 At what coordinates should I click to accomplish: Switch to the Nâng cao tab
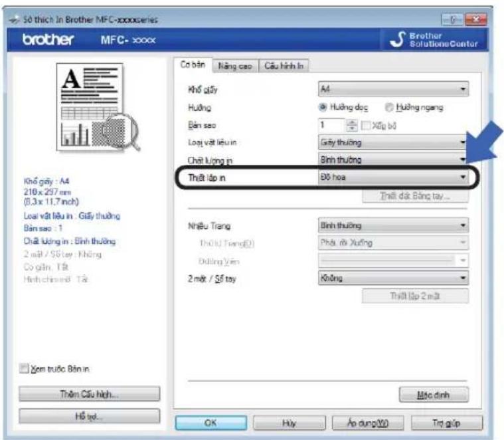click(235, 66)
